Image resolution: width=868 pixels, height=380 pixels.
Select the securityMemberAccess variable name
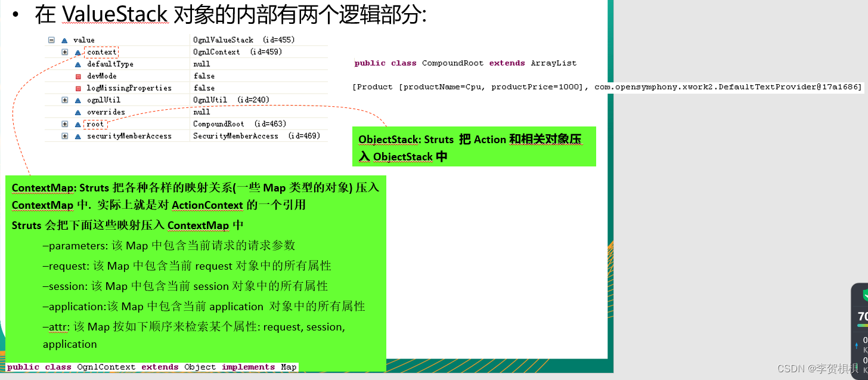[129, 136]
